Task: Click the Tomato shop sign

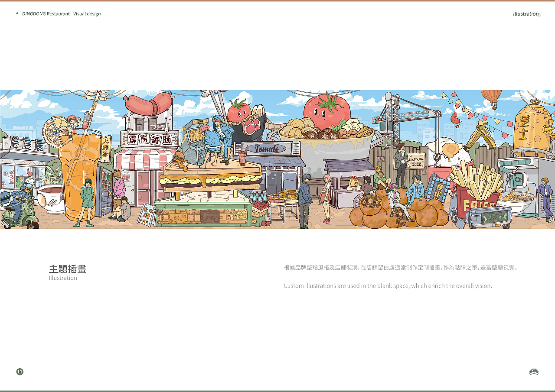Action: (x=266, y=149)
